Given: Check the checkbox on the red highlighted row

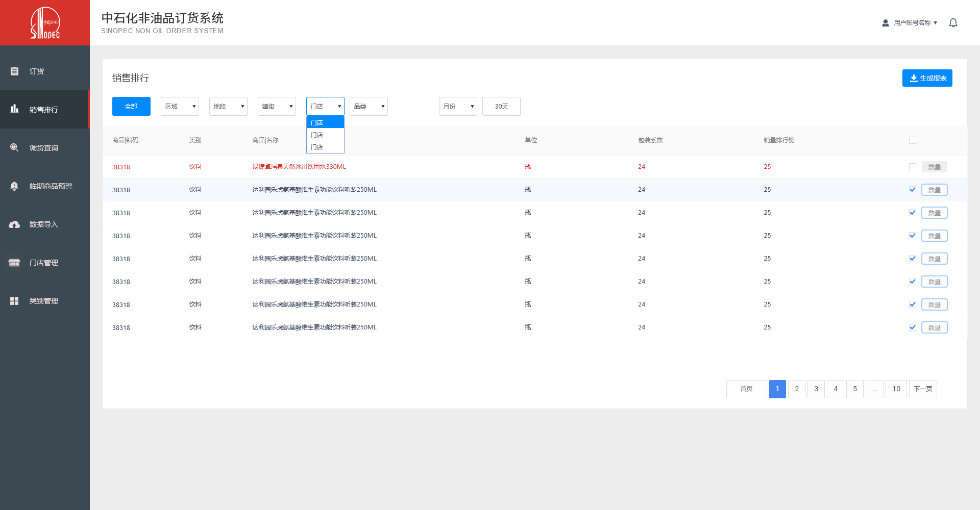Looking at the screenshot, I should click(913, 167).
